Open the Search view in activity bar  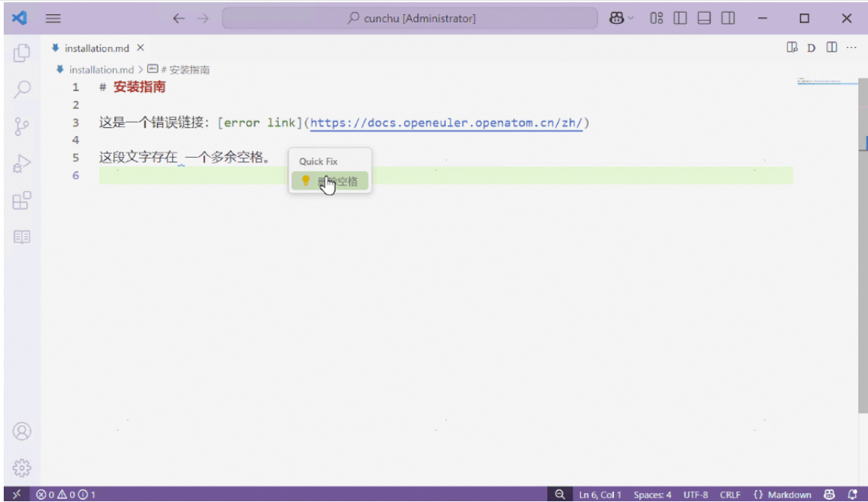pyautogui.click(x=22, y=90)
